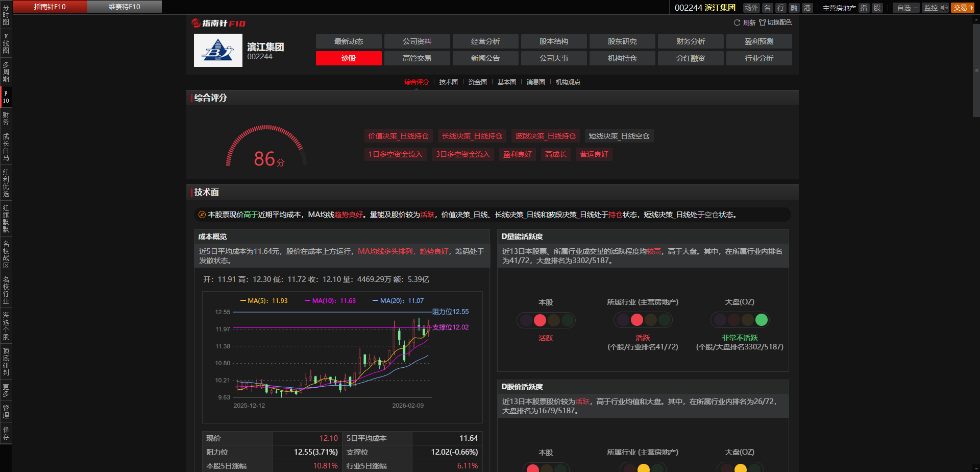Viewport: 980px width, 472px height.
Task: Open 经营分析 section
Action: point(485,41)
